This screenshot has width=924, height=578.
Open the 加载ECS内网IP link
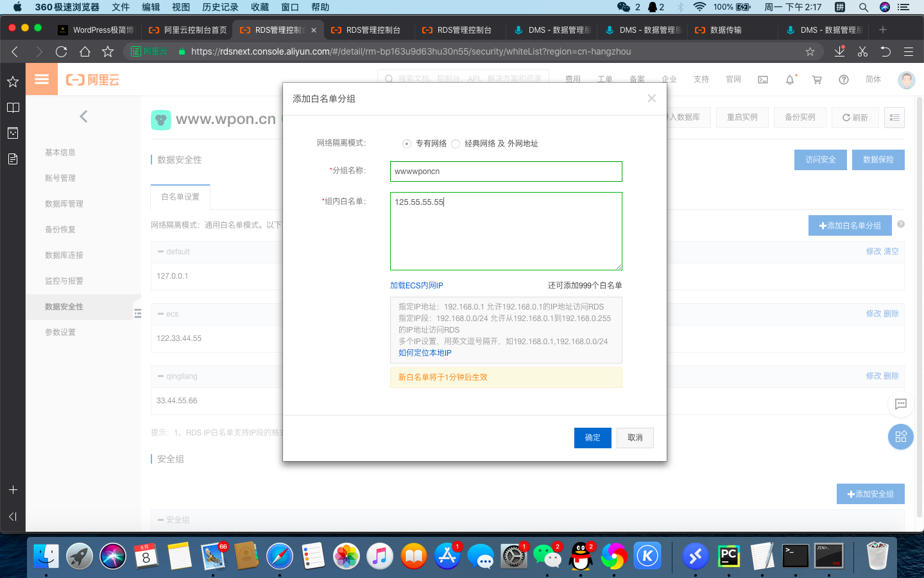point(416,286)
